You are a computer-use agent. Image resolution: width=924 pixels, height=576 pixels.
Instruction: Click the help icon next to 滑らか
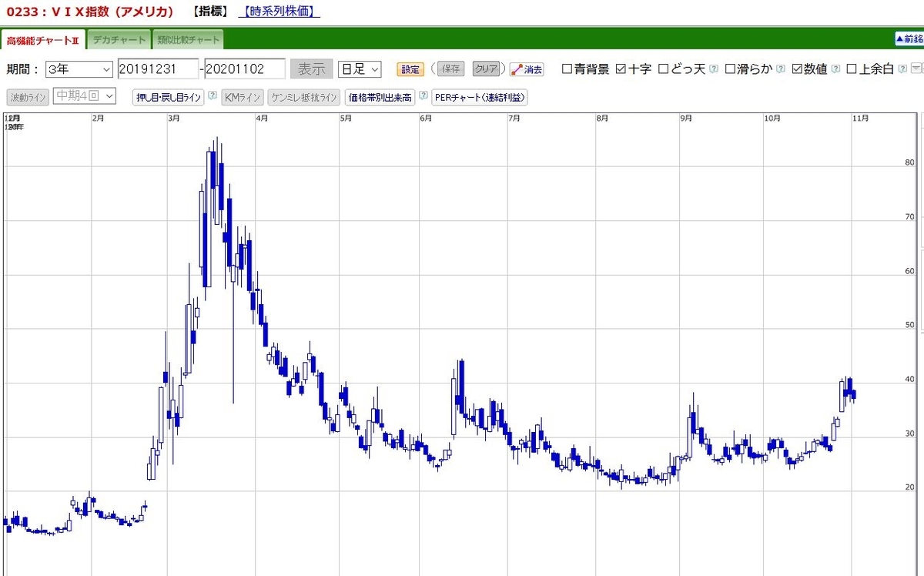pos(781,69)
